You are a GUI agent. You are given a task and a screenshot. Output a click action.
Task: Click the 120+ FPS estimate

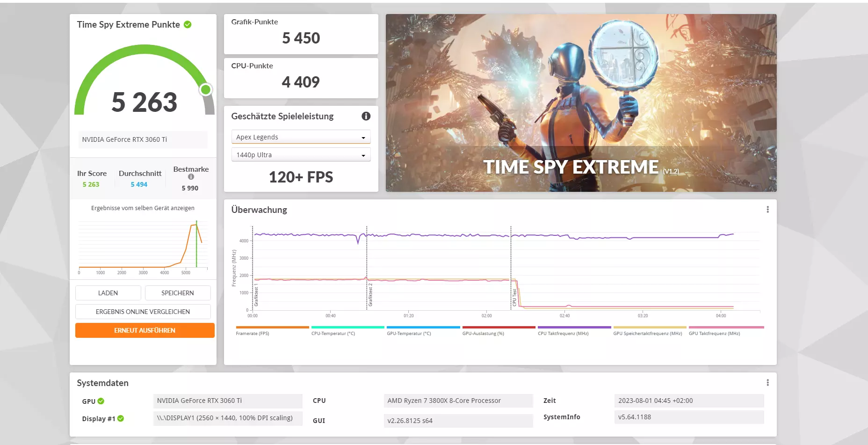(x=301, y=177)
